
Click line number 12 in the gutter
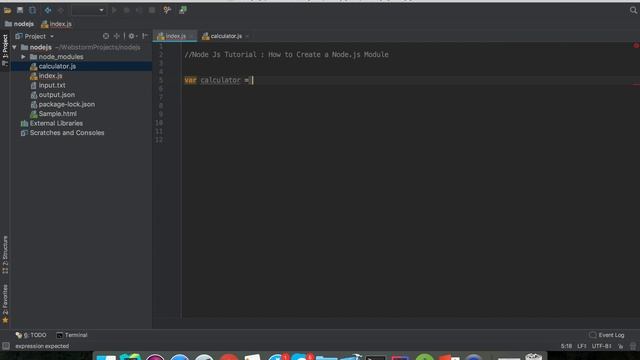[159, 140]
